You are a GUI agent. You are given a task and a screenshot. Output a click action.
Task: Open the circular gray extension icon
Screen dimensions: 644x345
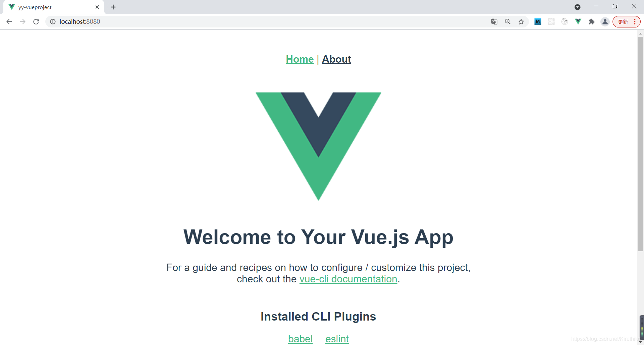pyautogui.click(x=565, y=22)
